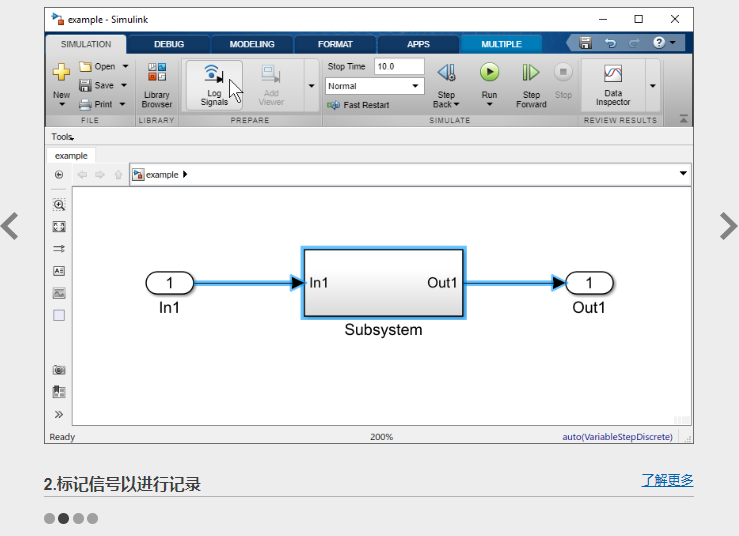Click the navigate forward arrow
Image resolution: width=739 pixels, height=536 pixels.
coord(99,175)
